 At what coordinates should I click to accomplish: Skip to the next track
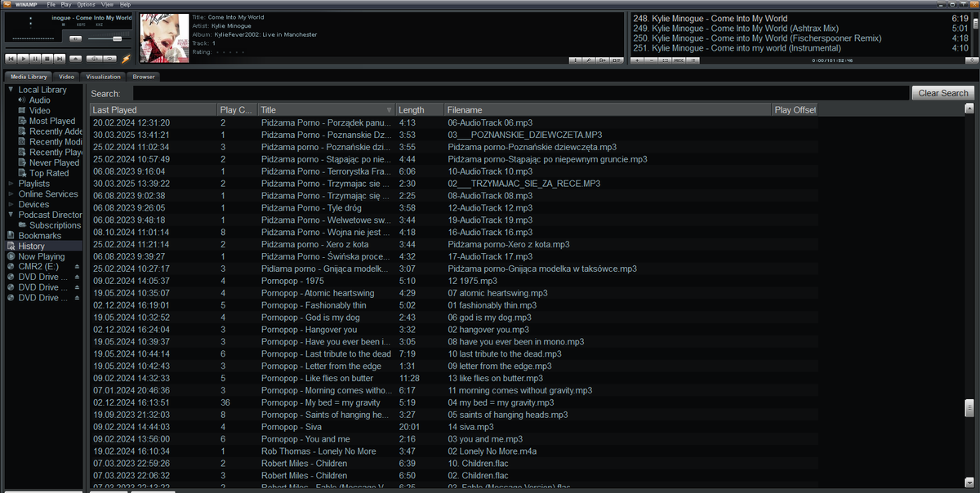point(60,59)
